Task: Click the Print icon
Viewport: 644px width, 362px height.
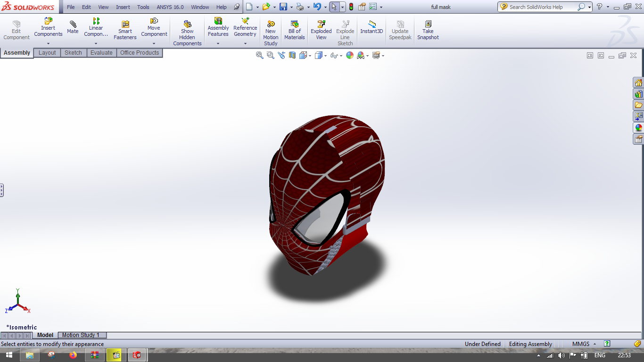Action: point(300,7)
